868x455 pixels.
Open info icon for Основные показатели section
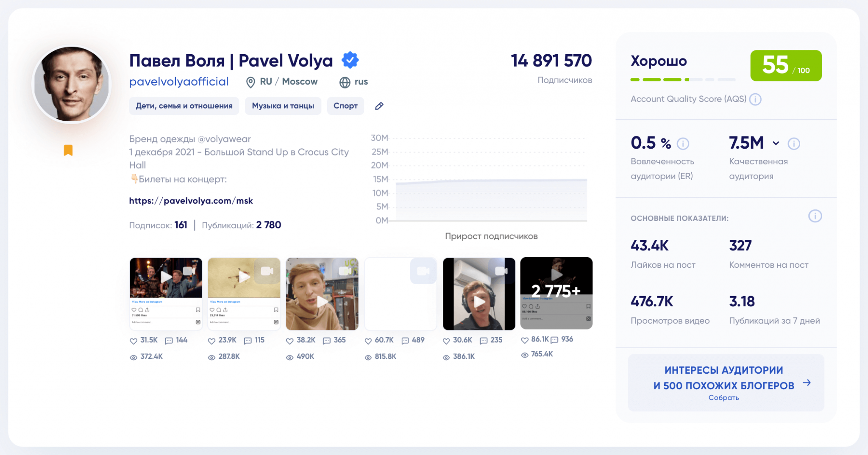[x=815, y=216]
